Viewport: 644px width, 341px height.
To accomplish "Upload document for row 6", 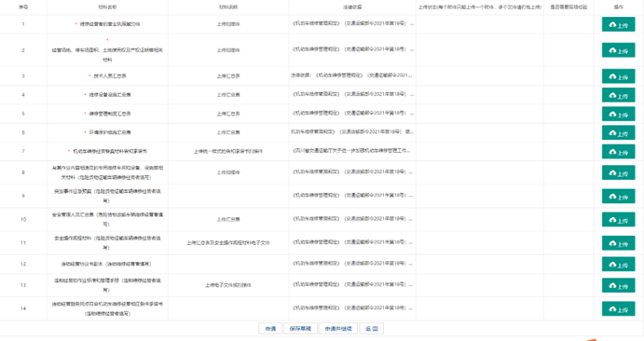I will click(x=618, y=133).
